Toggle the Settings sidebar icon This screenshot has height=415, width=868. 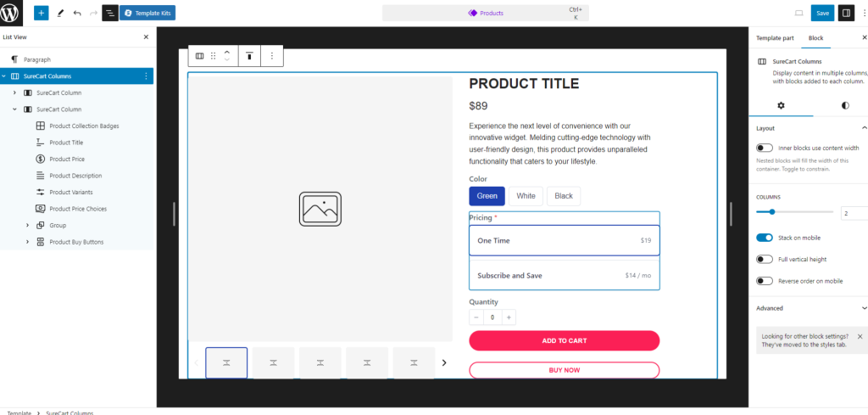point(847,13)
